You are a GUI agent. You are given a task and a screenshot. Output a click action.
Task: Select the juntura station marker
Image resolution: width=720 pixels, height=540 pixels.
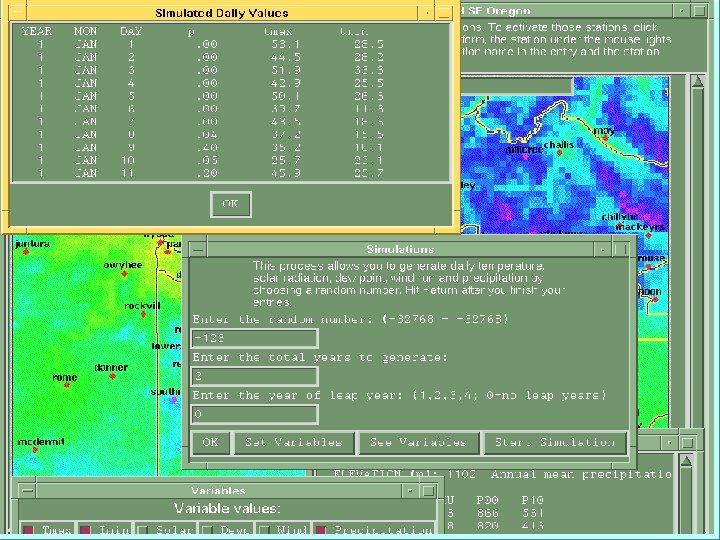coord(26,252)
